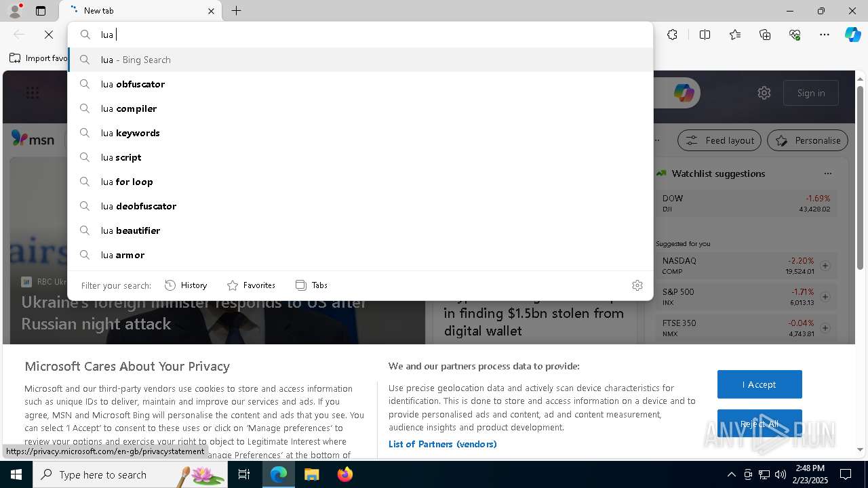Viewport: 868px width, 488px height.
Task: Open the DOW stock entry
Action: point(746,203)
